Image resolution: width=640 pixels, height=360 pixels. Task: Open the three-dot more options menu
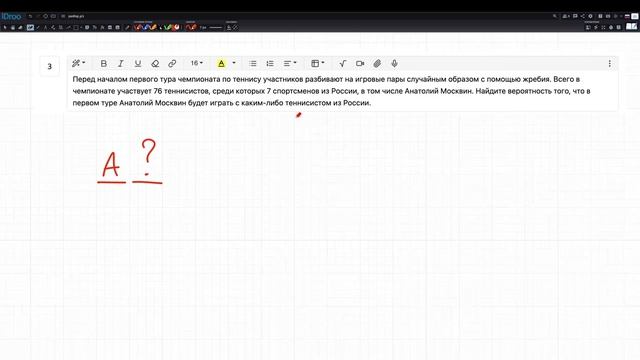pyautogui.click(x=609, y=63)
